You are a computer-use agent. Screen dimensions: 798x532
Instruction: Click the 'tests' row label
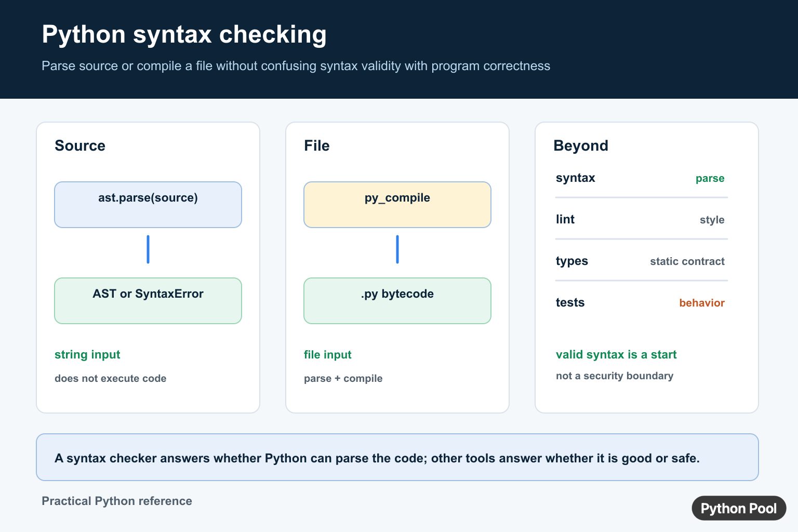click(570, 302)
